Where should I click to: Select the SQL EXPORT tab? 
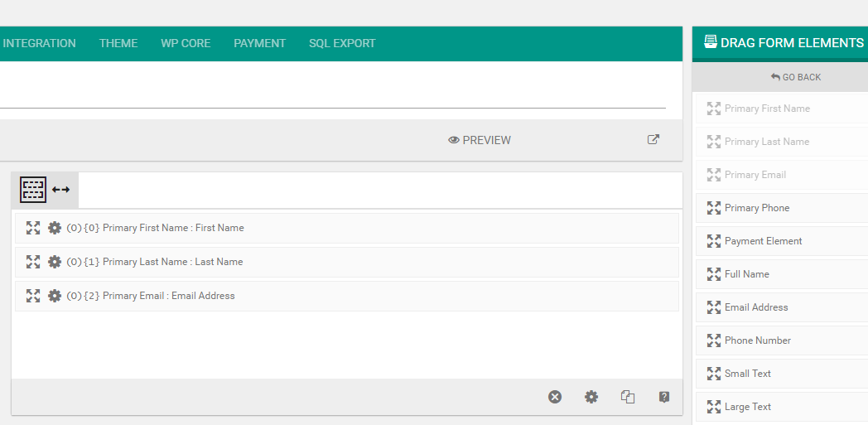pos(342,43)
